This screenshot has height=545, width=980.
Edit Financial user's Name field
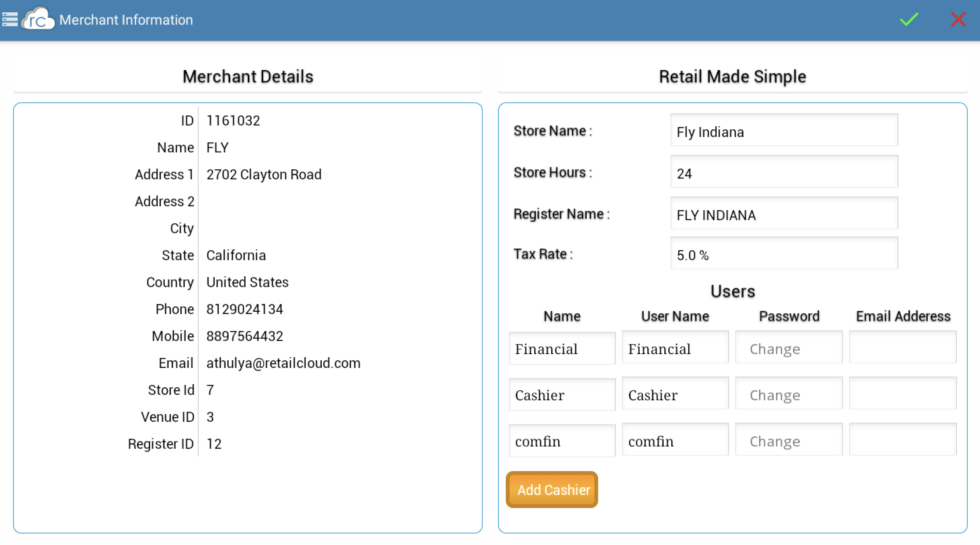pyautogui.click(x=562, y=348)
